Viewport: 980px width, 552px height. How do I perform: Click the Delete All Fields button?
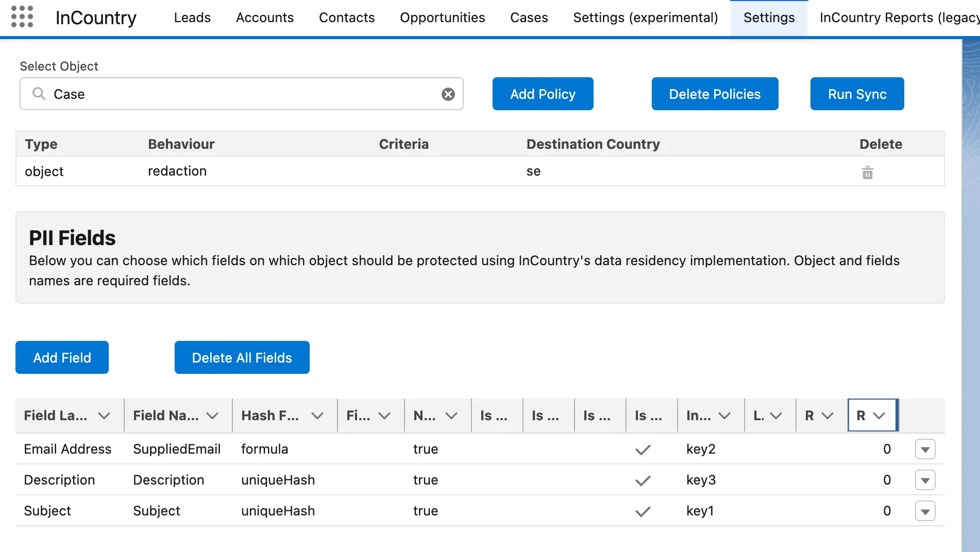coord(242,357)
